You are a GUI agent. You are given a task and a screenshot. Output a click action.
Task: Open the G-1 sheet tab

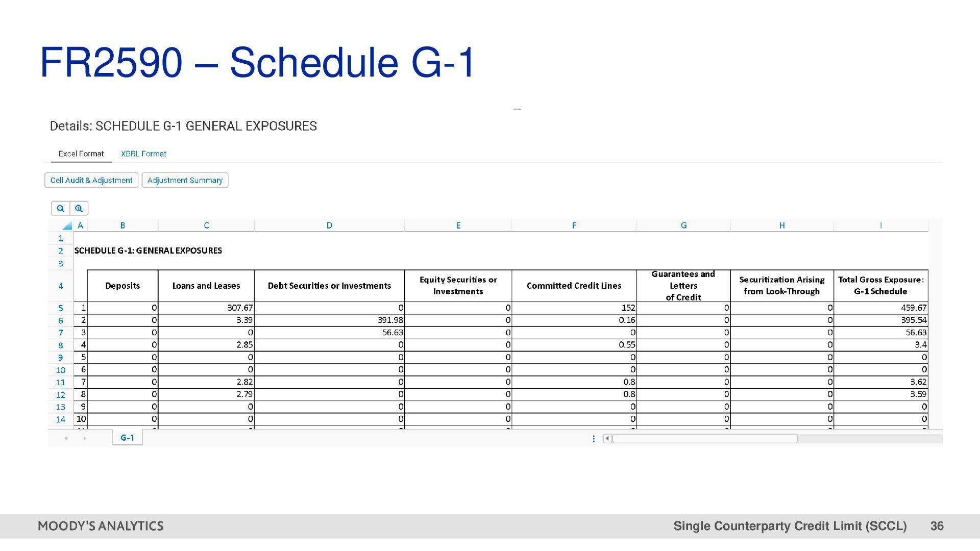click(127, 438)
